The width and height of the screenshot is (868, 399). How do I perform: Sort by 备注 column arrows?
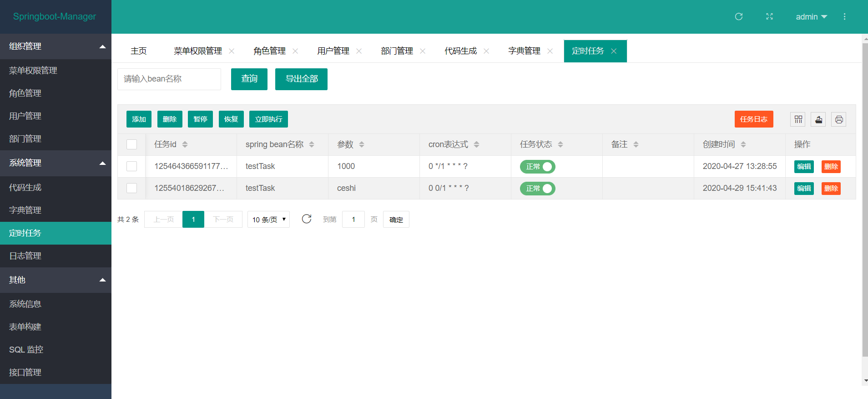[636, 144]
